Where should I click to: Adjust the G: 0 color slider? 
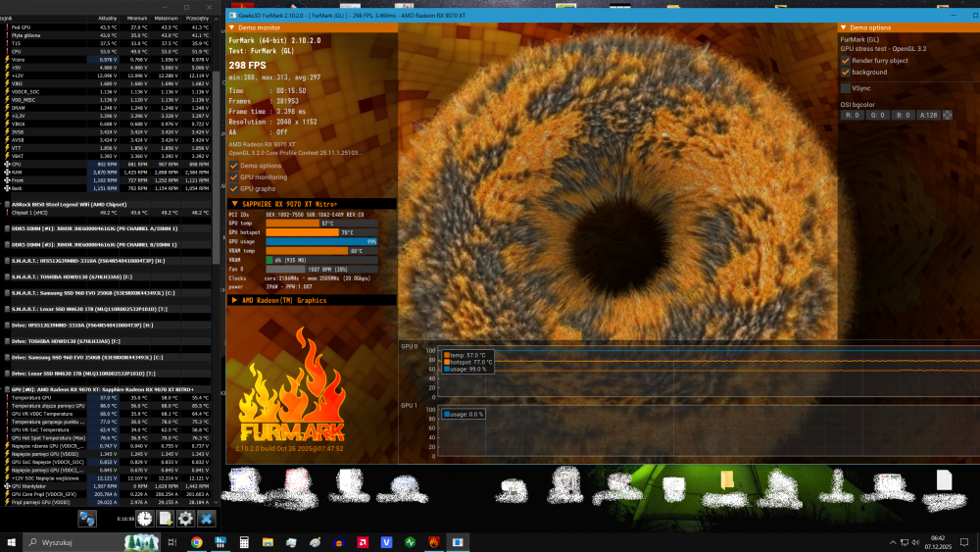pos(877,115)
